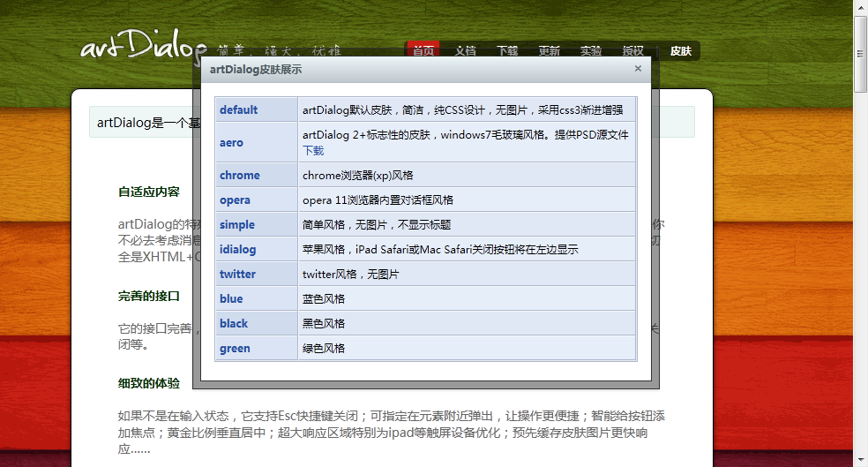This screenshot has width=868, height=467.
Task: Select the black skin link
Action: coord(234,323)
